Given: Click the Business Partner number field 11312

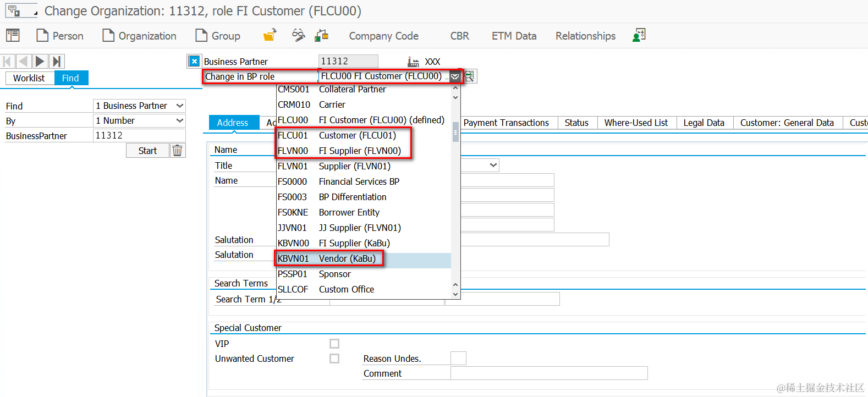Looking at the screenshot, I should point(348,61).
